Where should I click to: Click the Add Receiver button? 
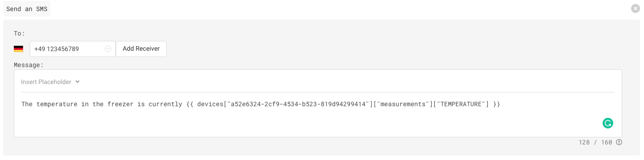(141, 49)
